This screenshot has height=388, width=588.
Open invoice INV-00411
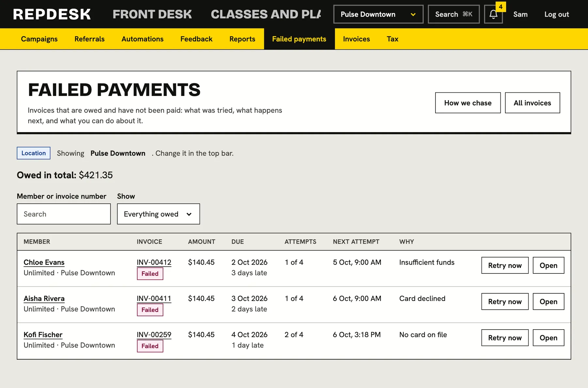click(154, 299)
